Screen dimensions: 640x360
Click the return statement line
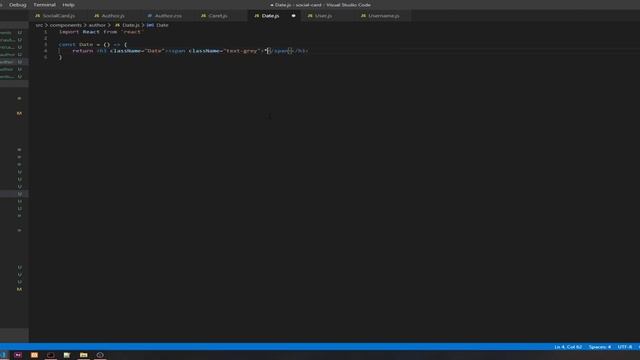coord(190,51)
